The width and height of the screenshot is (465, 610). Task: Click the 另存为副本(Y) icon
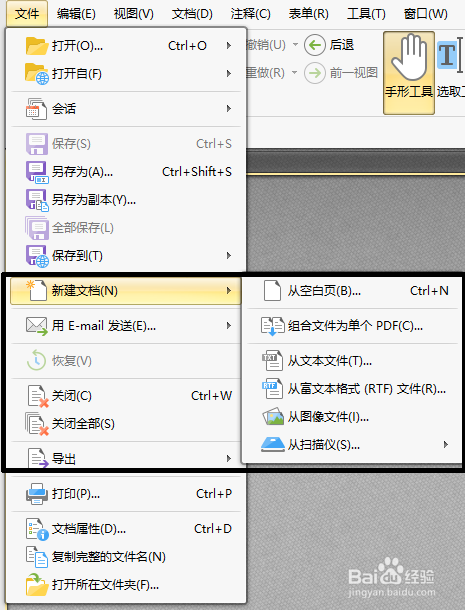(x=37, y=200)
